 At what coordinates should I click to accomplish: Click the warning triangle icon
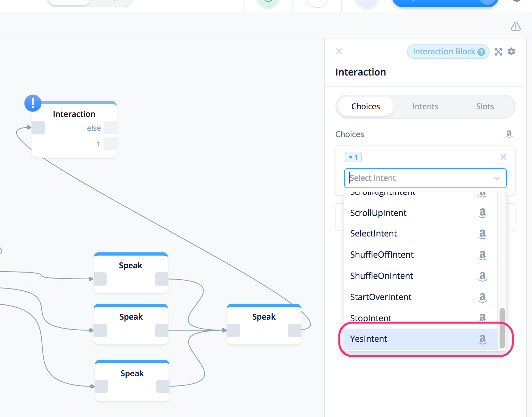[x=515, y=26]
